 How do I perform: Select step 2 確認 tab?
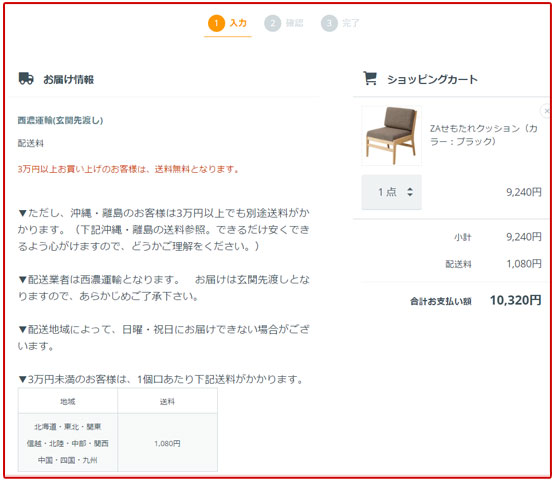tap(284, 23)
